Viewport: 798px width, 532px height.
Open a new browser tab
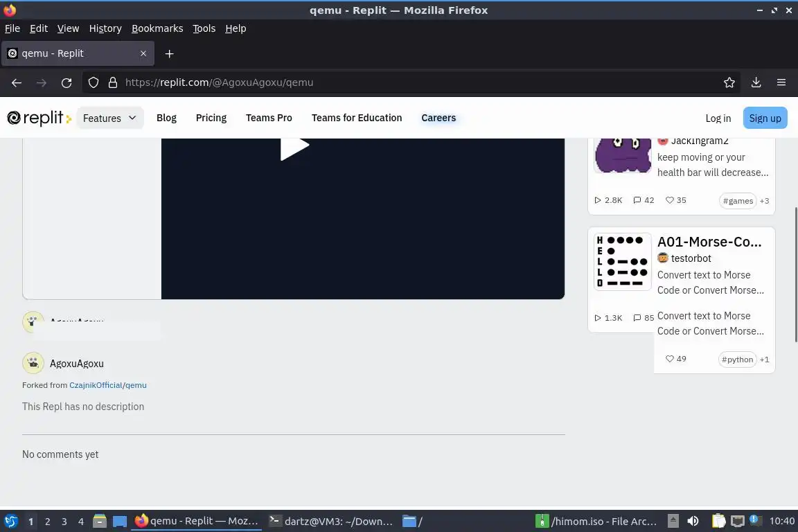click(x=170, y=53)
